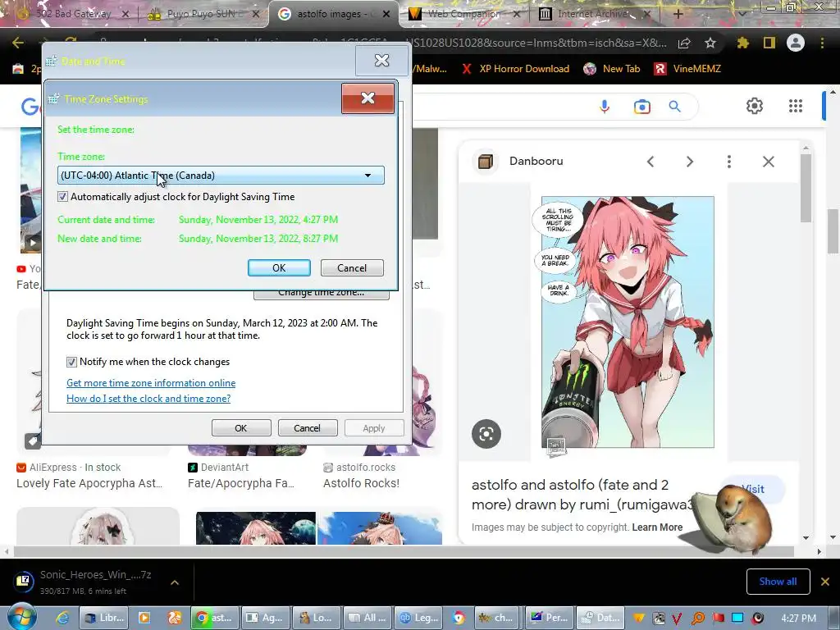The image size is (840, 630).
Task: Click the Google search magnifier icon
Action: 675,107
